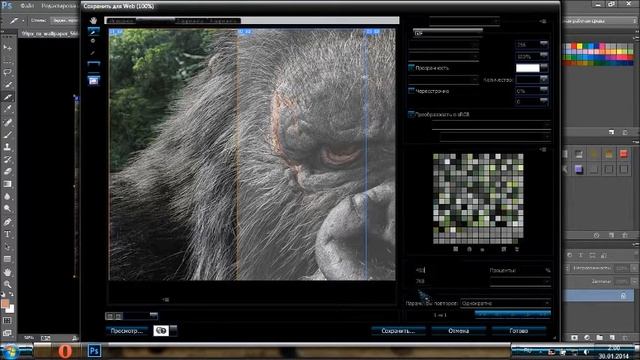Image resolution: width=640 pixels, height=360 pixels.
Task: Open the Редактирование menu
Action: (59, 6)
